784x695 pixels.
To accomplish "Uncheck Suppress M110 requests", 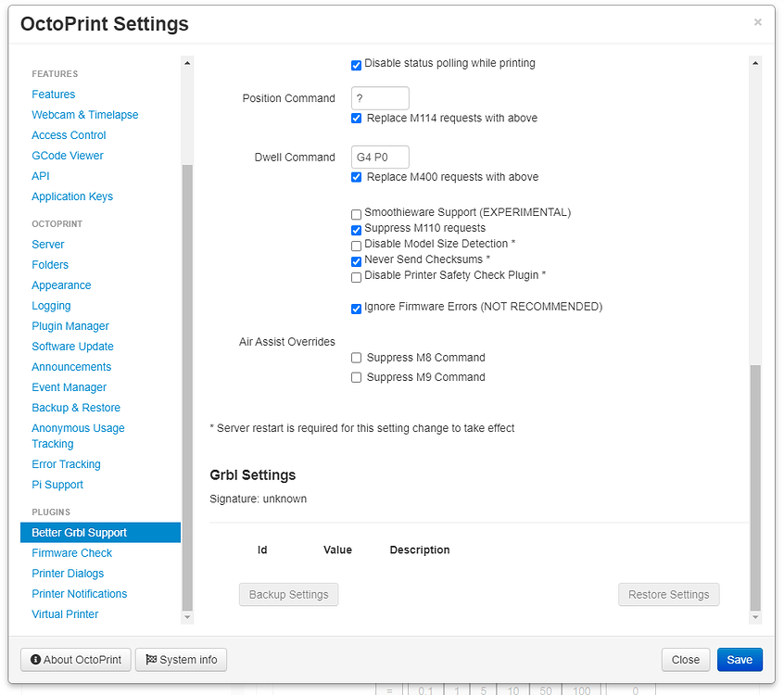I will pos(356,228).
